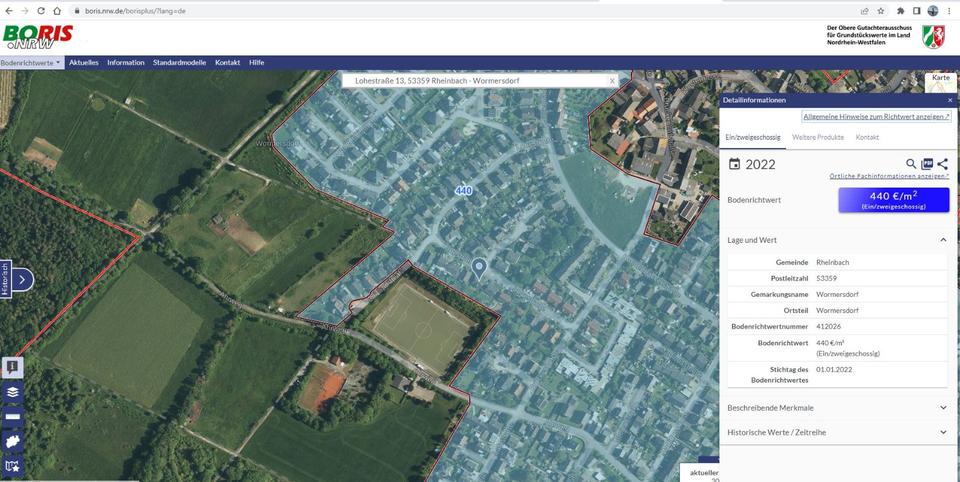Clear the address search box with X
Screen dimensions: 960x482
612,80
